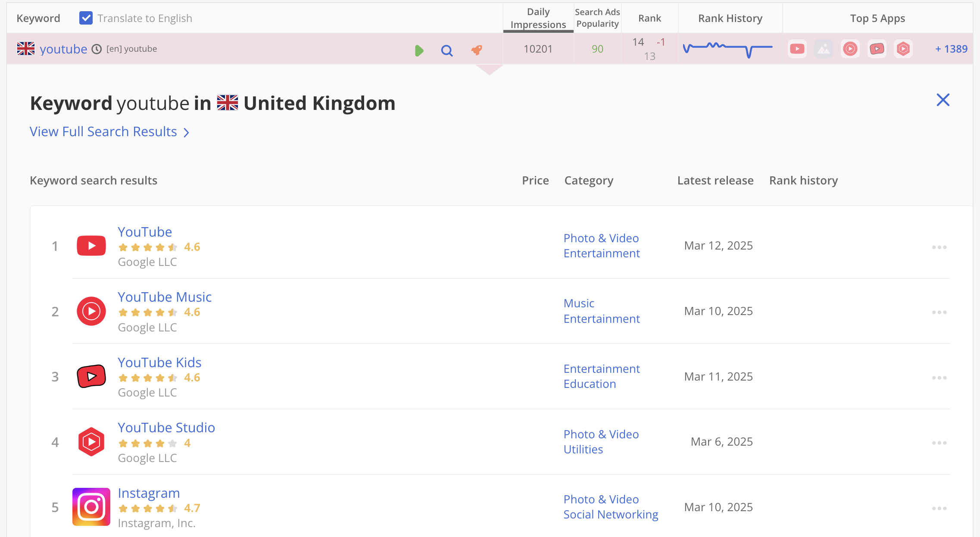The height and width of the screenshot is (537, 980).
Task: Close the keyword details panel with the X
Action: tap(943, 100)
